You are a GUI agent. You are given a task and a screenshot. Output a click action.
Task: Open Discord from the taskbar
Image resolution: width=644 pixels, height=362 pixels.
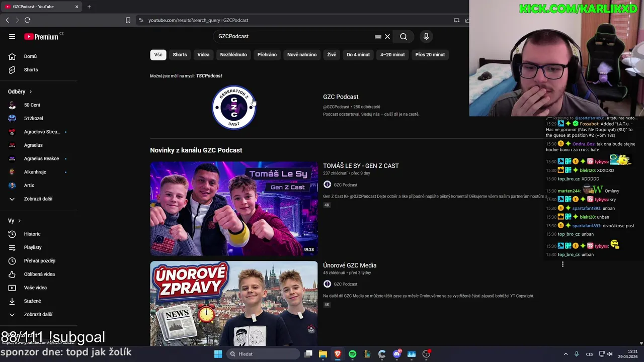click(397, 354)
